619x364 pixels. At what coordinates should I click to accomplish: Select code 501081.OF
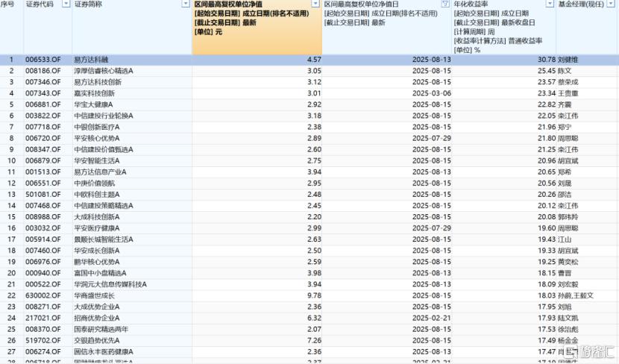point(43,195)
